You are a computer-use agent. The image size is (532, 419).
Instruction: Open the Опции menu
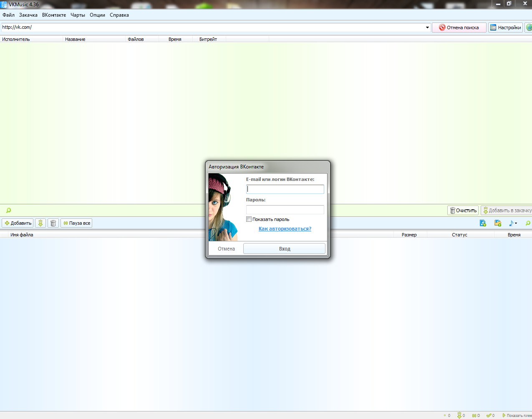pos(97,15)
